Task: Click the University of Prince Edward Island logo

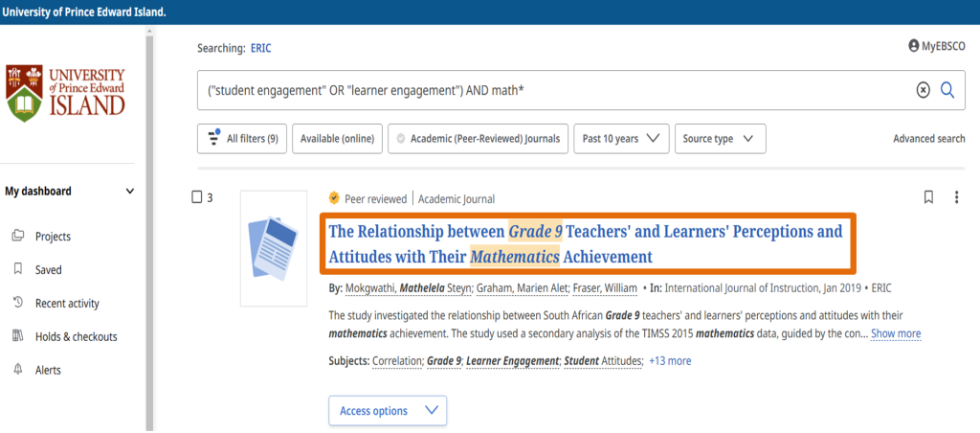Action: point(66,93)
